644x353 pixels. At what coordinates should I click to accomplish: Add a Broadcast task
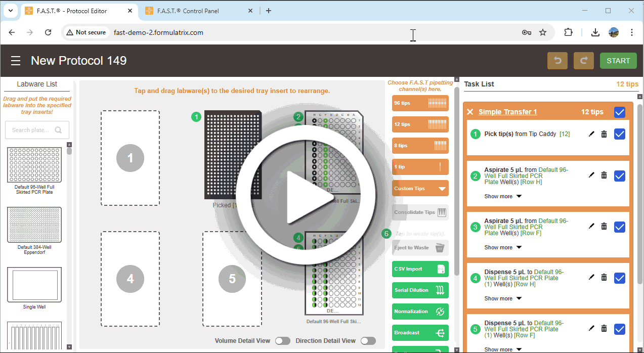[420, 333]
